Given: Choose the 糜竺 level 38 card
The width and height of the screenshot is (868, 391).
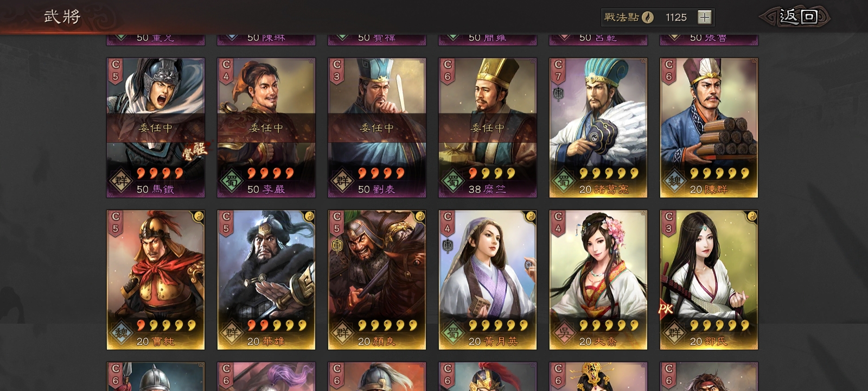Looking at the screenshot, I should pyautogui.click(x=488, y=128).
